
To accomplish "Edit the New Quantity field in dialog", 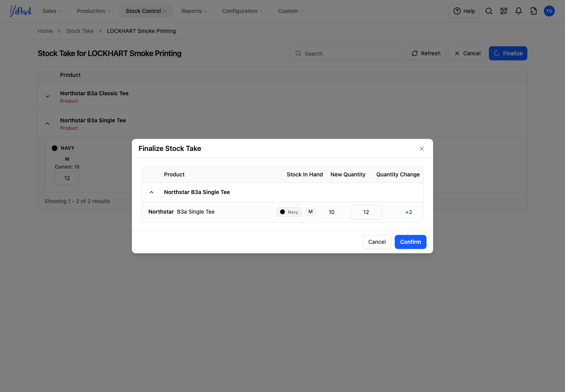I will pyautogui.click(x=366, y=212).
